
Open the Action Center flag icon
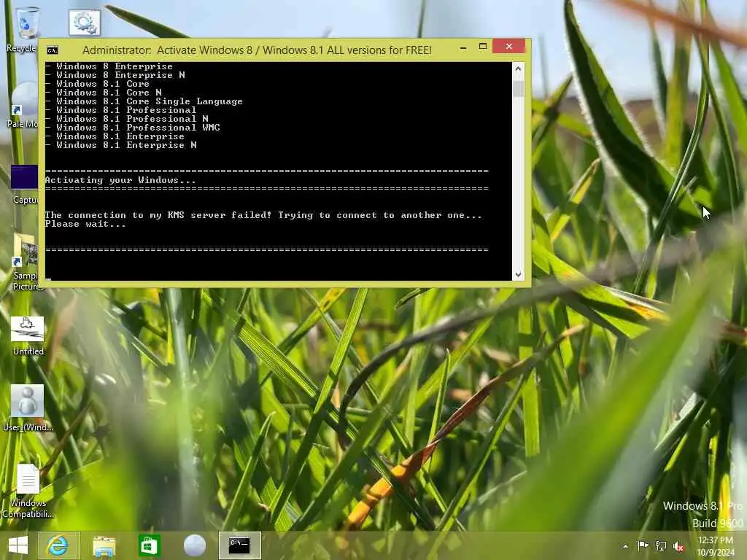click(643, 545)
